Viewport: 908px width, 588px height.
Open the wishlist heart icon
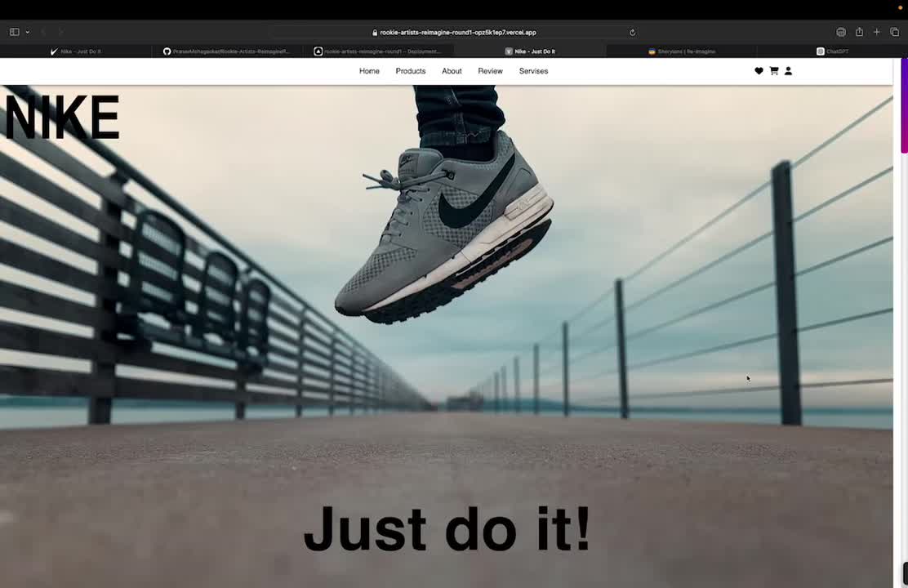tap(759, 71)
